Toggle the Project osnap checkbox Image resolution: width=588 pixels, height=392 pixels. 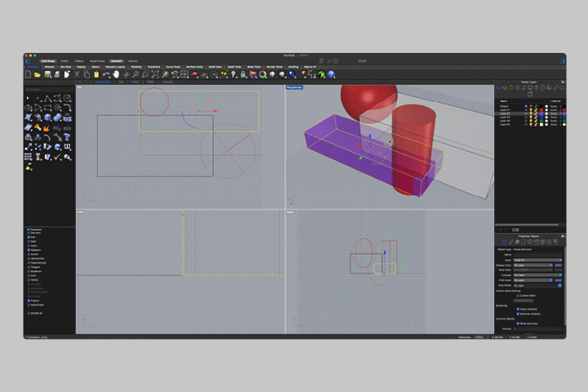pyautogui.click(x=29, y=301)
